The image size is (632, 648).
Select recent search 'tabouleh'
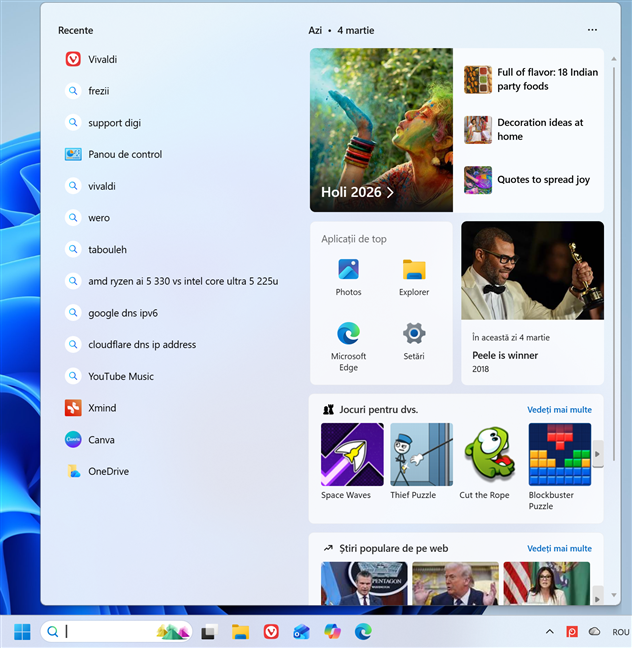[107, 249]
